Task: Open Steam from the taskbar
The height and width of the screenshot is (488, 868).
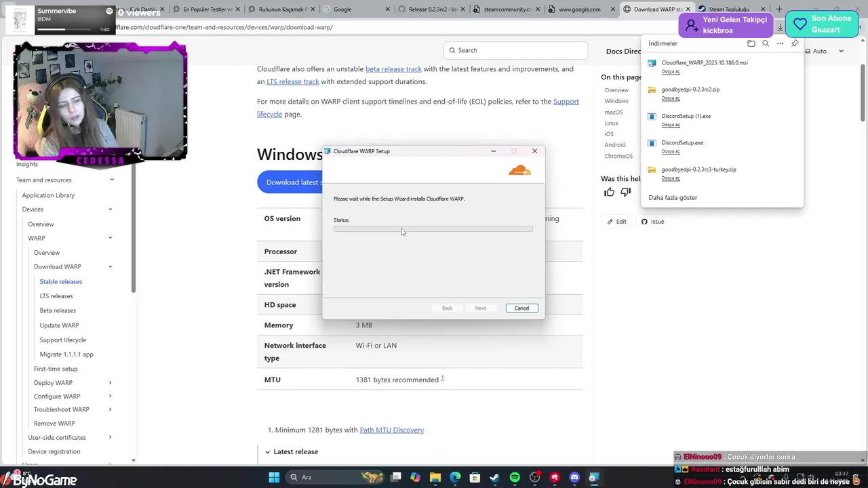Action: coord(495,477)
